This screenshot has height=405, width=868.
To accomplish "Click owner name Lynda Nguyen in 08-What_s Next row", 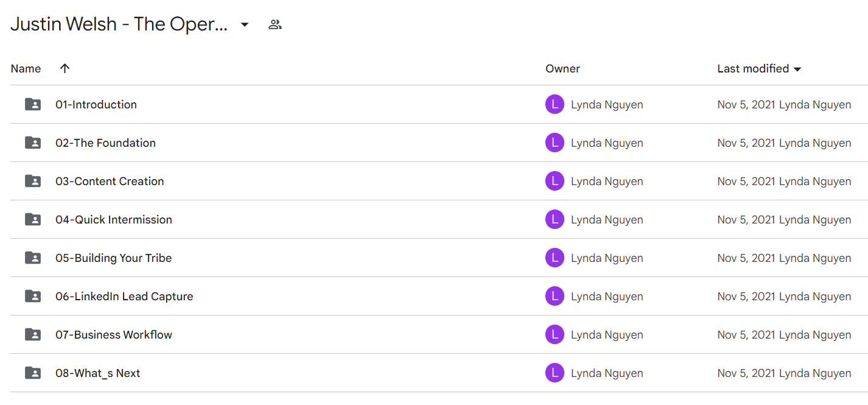I will click(607, 373).
